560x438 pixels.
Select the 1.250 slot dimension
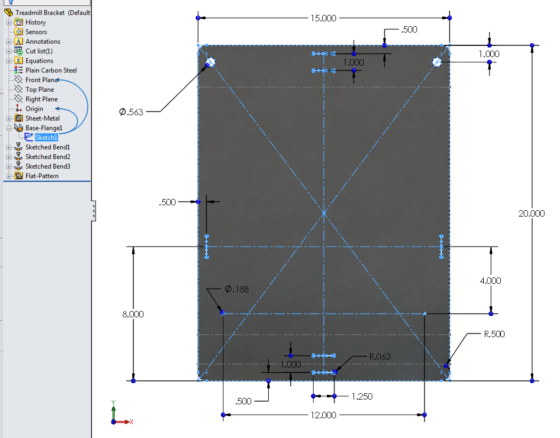(x=362, y=396)
